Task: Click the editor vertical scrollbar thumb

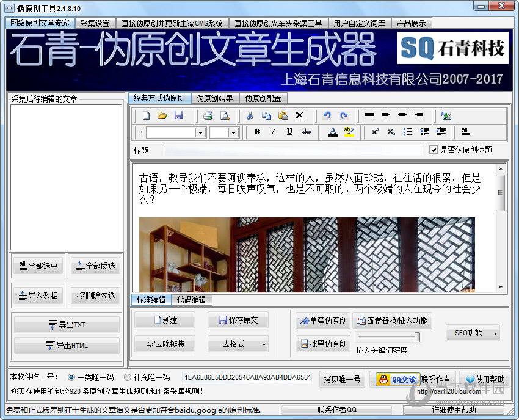Action: [x=500, y=193]
